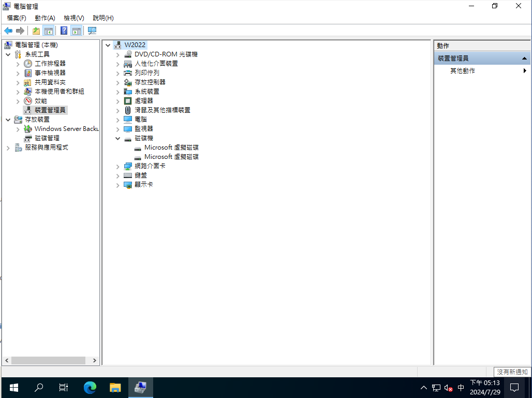The height and width of the screenshot is (398, 532).
Task: Collapse the 磁碟機 device category
Action: pyautogui.click(x=117, y=138)
